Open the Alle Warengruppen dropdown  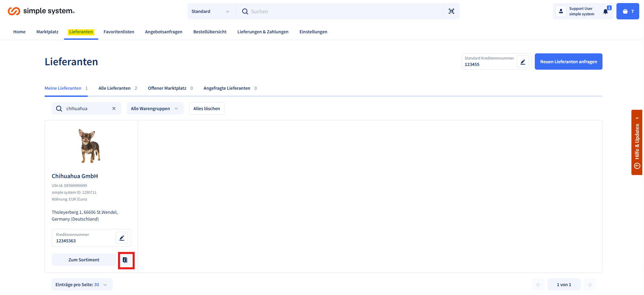155,108
